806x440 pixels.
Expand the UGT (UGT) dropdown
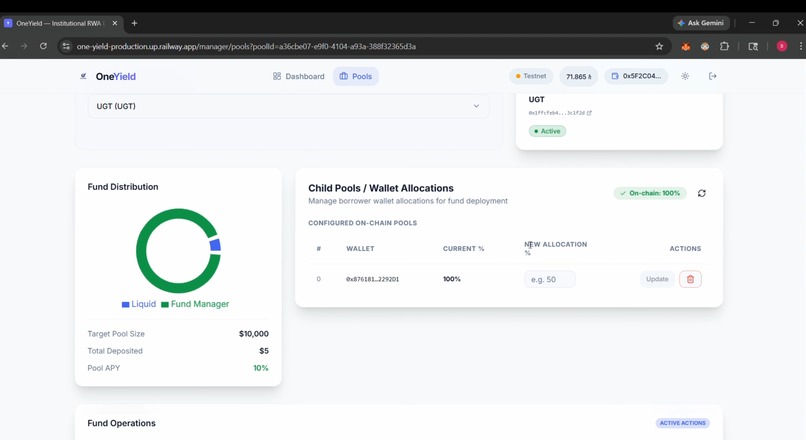click(288, 106)
